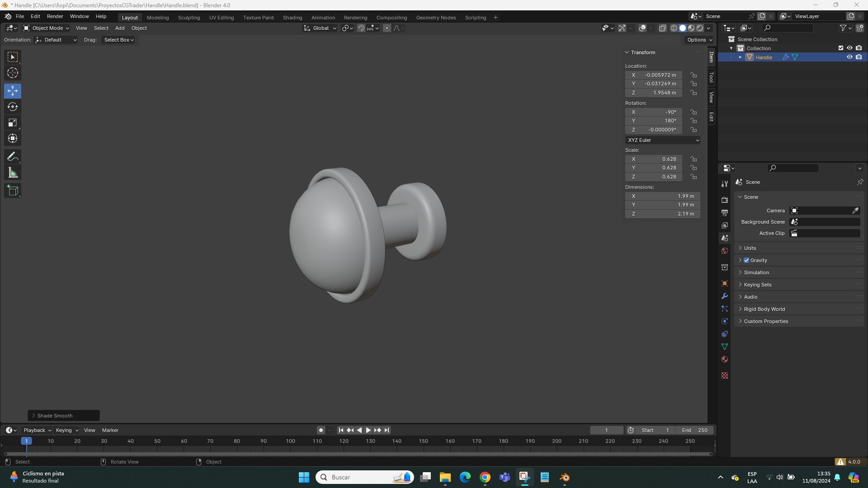Toggle the Gravity checkbox

point(746,260)
